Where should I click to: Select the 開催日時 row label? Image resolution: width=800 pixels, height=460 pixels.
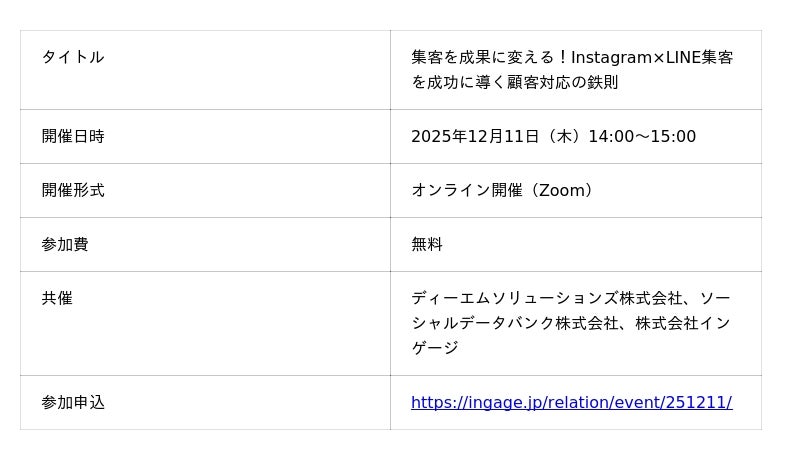coord(72,137)
